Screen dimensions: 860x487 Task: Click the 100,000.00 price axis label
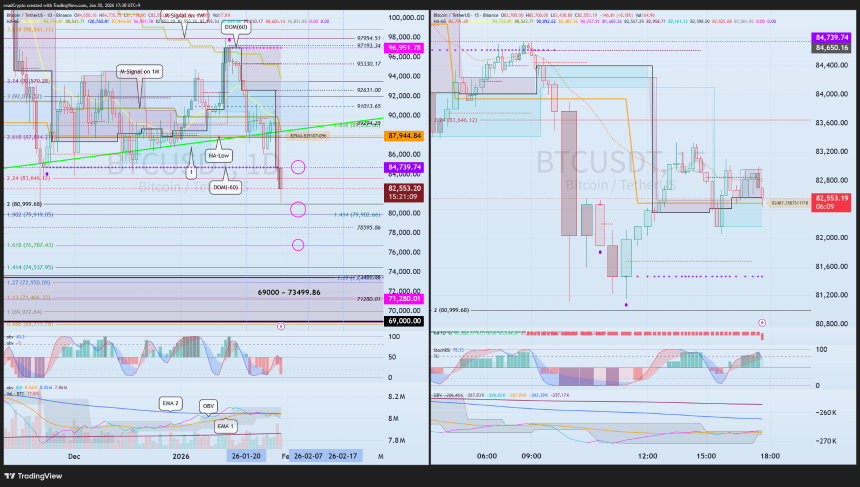[406, 18]
